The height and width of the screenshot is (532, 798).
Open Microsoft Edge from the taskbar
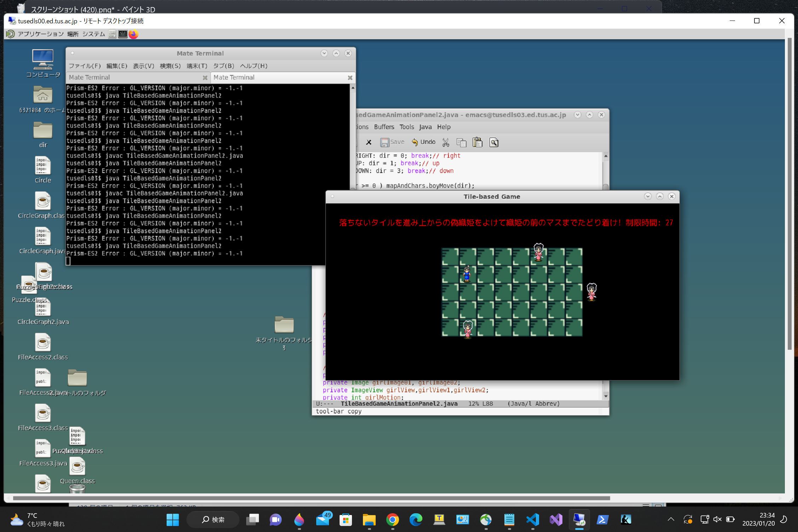416,519
